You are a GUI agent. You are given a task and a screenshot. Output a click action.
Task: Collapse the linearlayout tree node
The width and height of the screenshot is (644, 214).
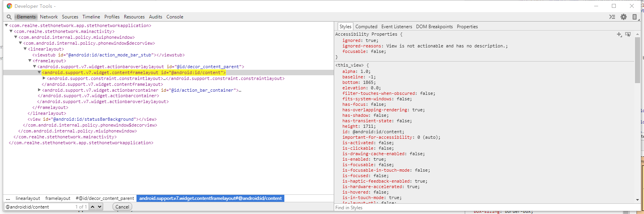point(25,49)
